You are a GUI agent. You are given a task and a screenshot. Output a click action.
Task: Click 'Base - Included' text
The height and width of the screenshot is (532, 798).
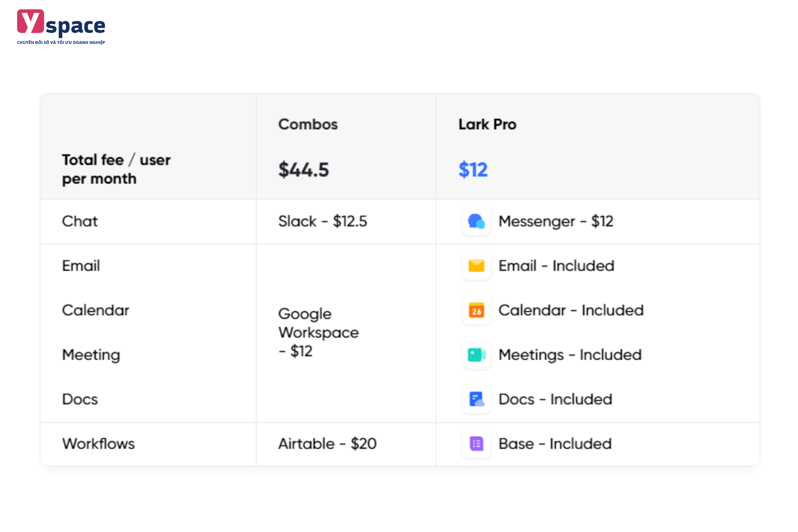[555, 443]
